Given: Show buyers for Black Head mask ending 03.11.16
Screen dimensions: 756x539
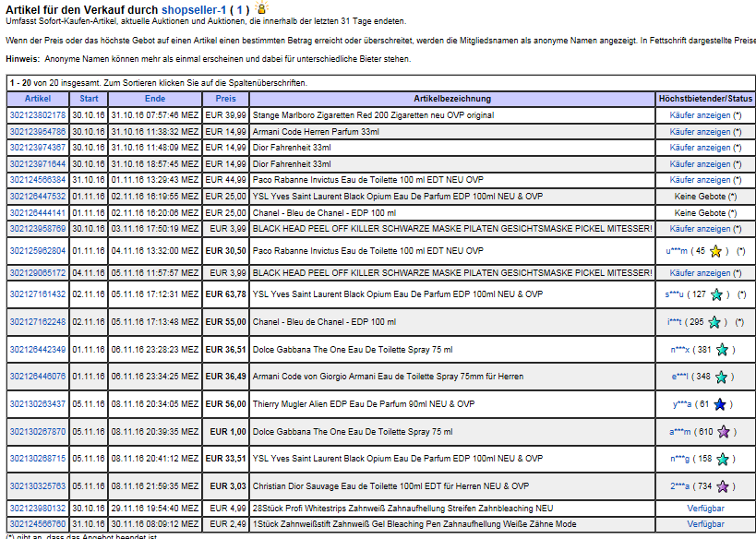Looking at the screenshot, I should pyautogui.click(x=700, y=229).
